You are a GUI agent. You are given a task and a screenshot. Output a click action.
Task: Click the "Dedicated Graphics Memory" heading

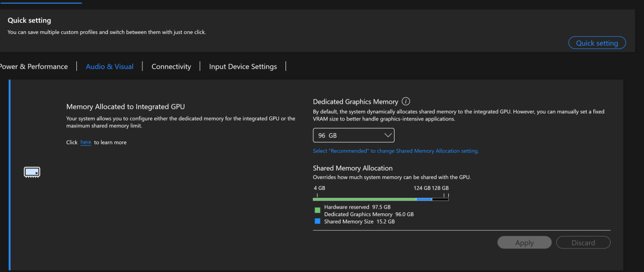[x=355, y=102]
